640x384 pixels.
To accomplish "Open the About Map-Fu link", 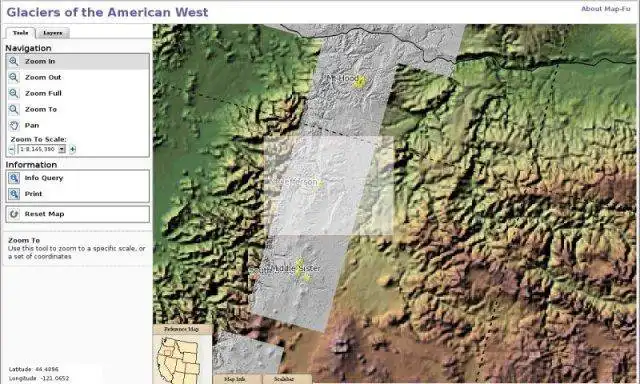I will pos(606,9).
